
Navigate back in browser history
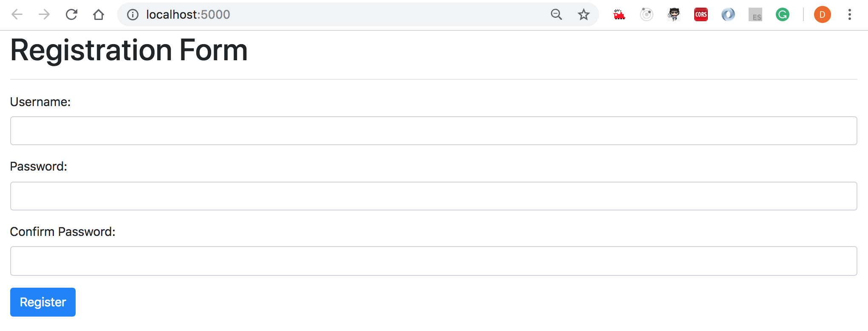pos(16,14)
